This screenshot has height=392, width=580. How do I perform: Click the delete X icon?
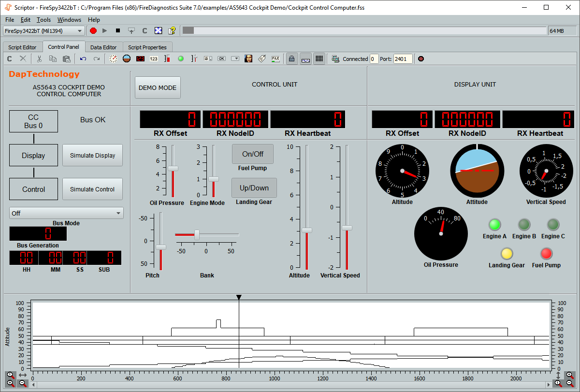point(23,59)
